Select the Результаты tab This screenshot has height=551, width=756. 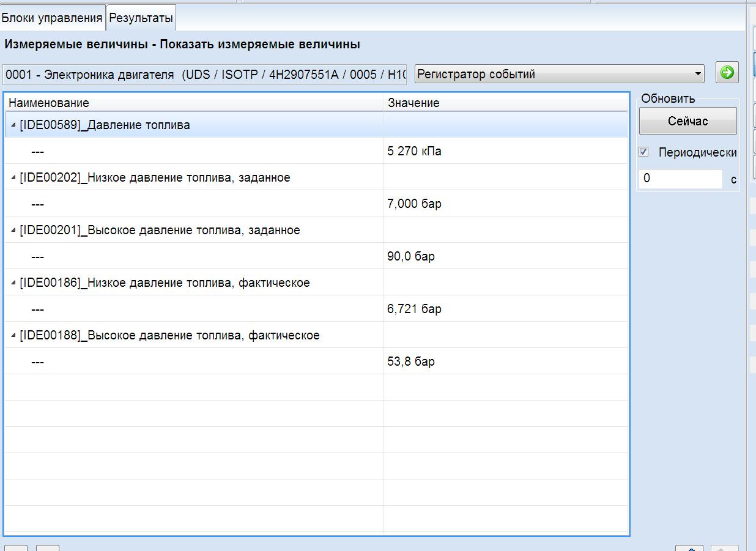point(141,18)
